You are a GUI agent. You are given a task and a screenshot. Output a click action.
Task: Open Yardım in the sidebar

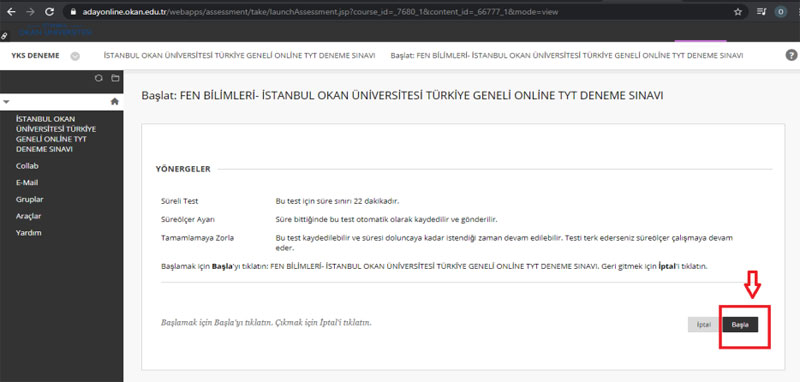(x=29, y=233)
